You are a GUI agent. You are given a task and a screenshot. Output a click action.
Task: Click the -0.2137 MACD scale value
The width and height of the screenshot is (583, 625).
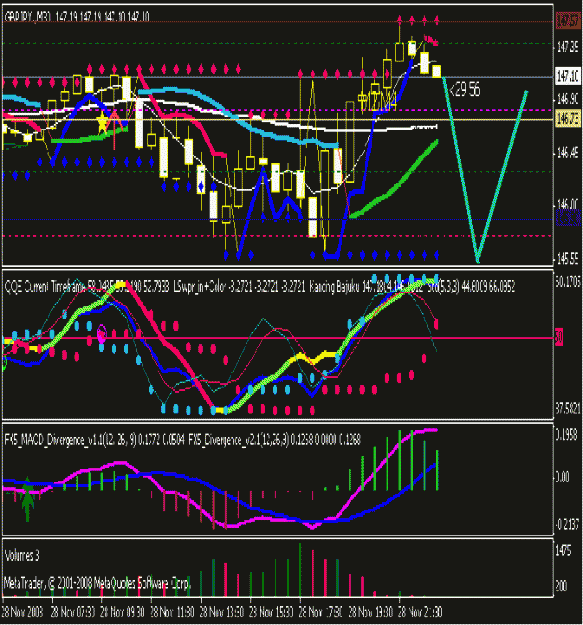[x=567, y=525]
